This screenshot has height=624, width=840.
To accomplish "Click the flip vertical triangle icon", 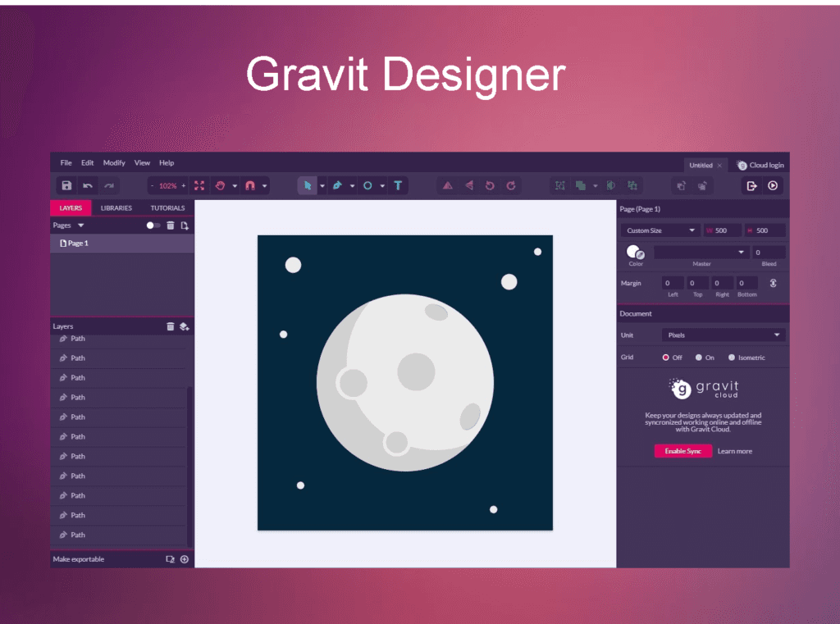I will (447, 186).
